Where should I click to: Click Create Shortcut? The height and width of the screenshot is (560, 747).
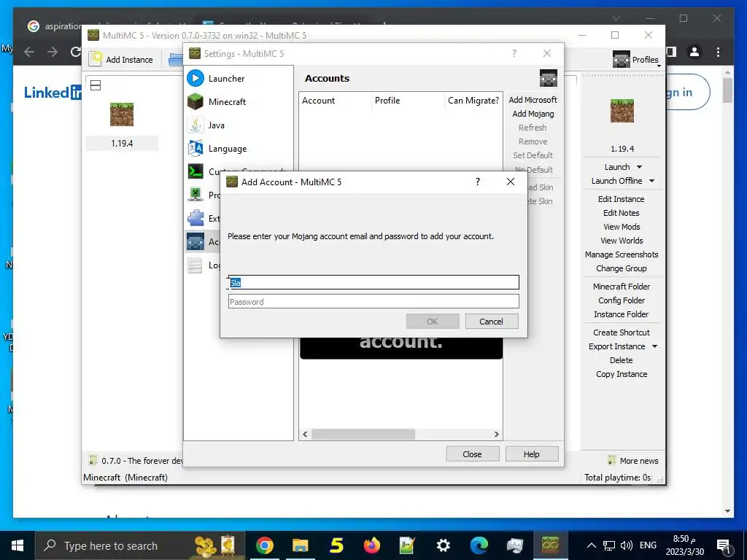(x=621, y=332)
